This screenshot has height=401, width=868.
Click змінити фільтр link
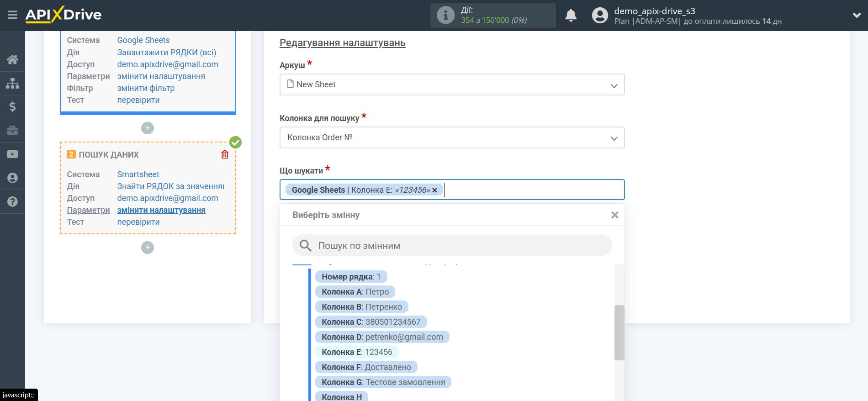pos(146,88)
